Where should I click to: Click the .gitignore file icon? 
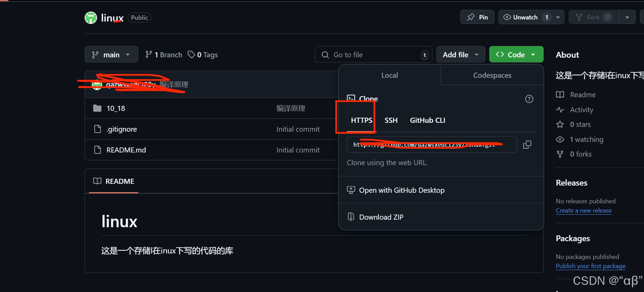97,129
